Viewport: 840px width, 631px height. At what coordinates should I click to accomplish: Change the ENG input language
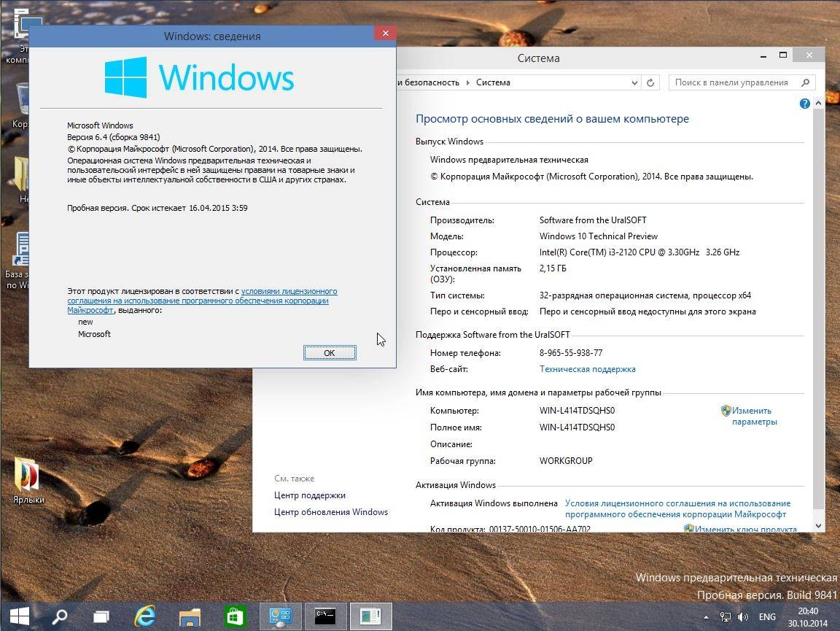point(767,617)
